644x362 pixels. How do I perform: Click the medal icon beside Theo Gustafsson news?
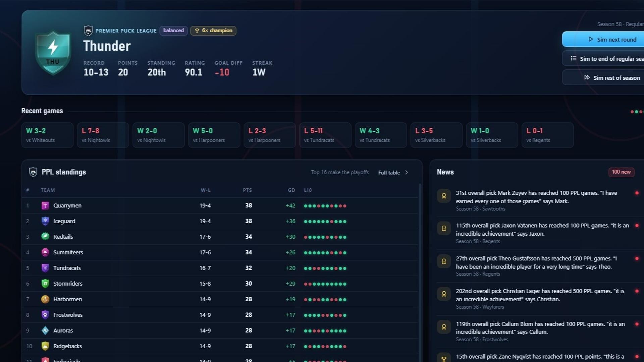tap(444, 261)
